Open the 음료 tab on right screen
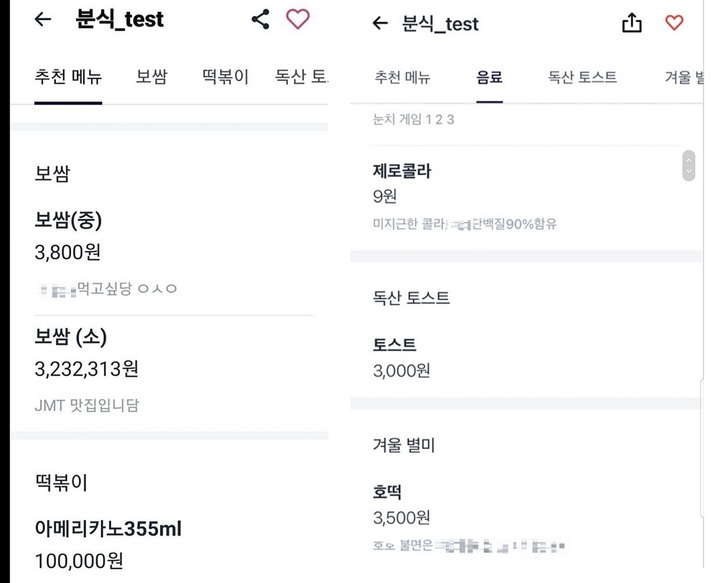The width and height of the screenshot is (720, 583). coord(489,77)
